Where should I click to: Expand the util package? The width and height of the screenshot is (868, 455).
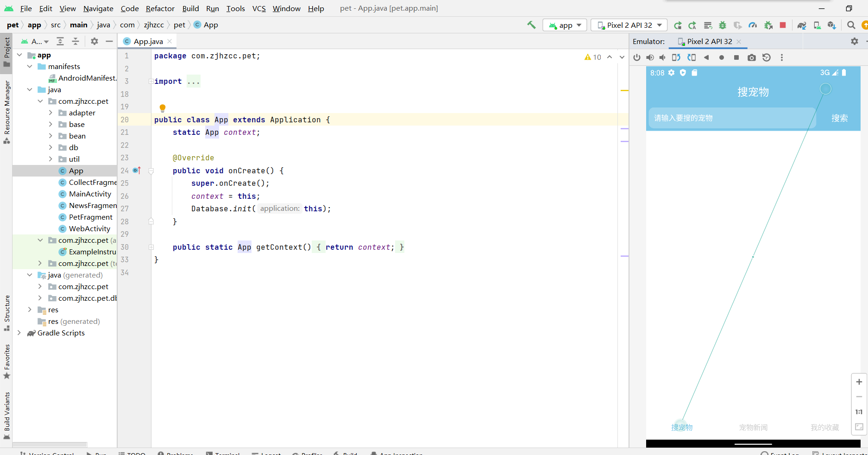(x=50, y=159)
